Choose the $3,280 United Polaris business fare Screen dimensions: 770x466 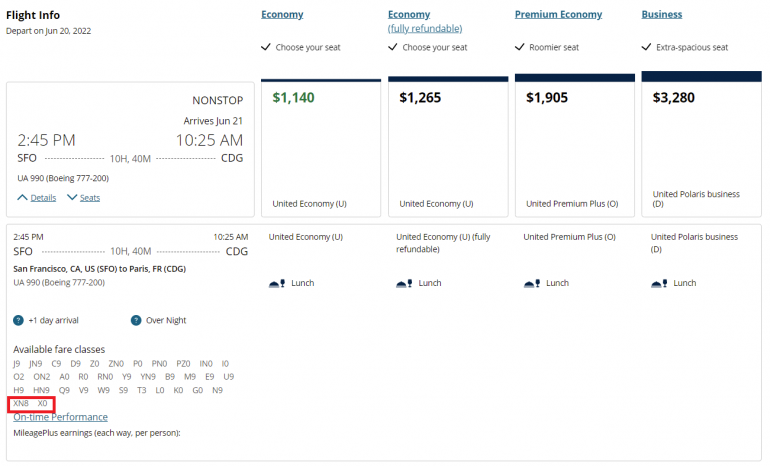pyautogui.click(x=701, y=143)
